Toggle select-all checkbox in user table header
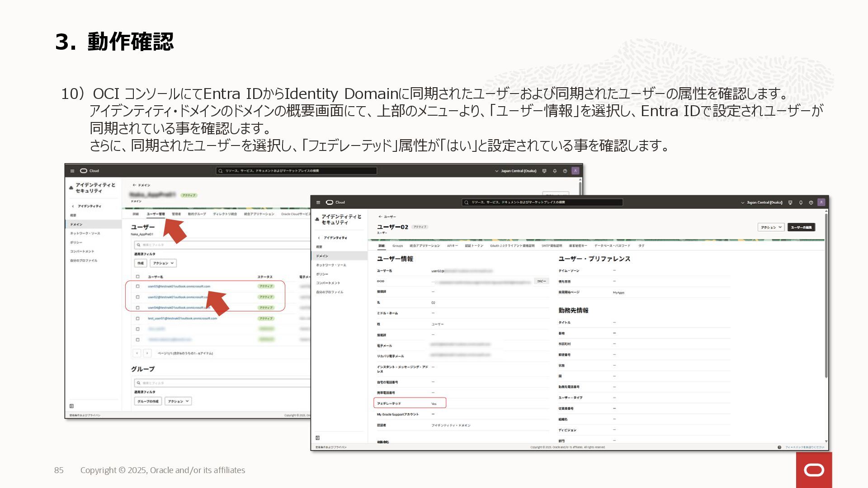The image size is (868, 488). click(138, 277)
